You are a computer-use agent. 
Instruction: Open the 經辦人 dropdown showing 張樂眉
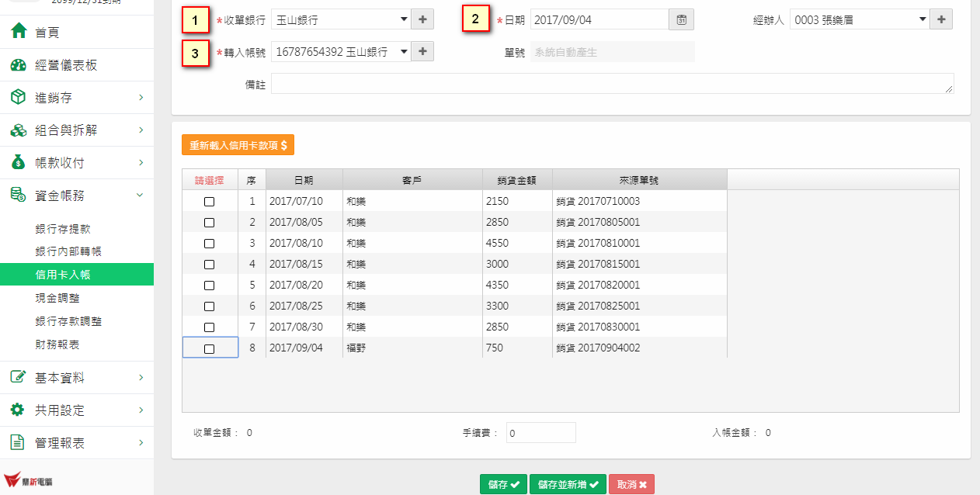[860, 20]
